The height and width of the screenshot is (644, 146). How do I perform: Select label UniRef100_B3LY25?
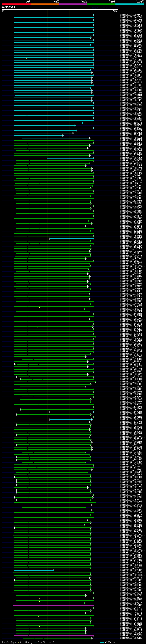click(x=131, y=374)
